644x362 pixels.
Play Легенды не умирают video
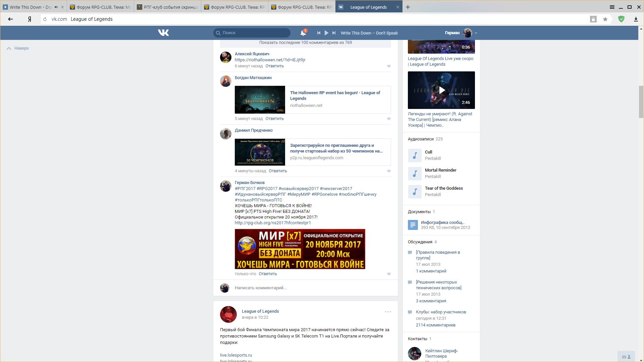click(441, 90)
